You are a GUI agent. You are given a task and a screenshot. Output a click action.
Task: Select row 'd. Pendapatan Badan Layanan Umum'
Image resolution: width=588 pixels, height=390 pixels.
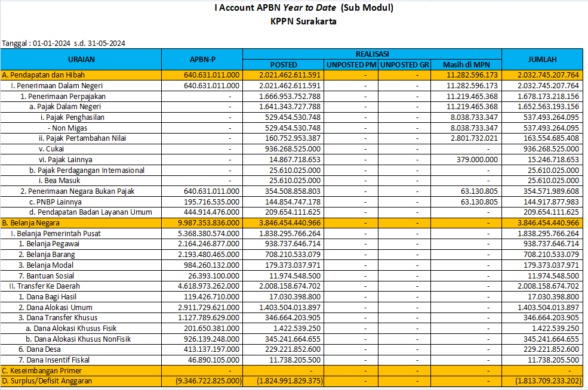click(292, 212)
